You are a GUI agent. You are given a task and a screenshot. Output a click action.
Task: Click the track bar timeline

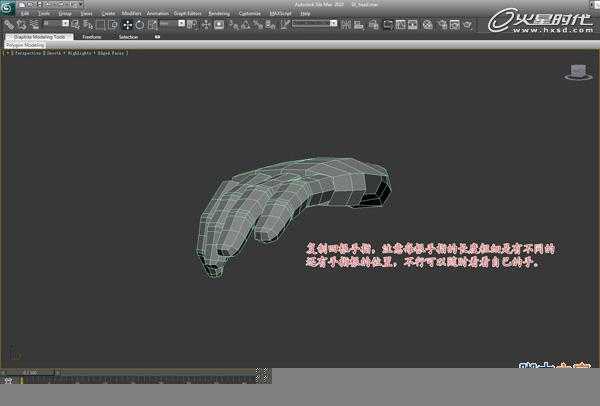[140, 380]
